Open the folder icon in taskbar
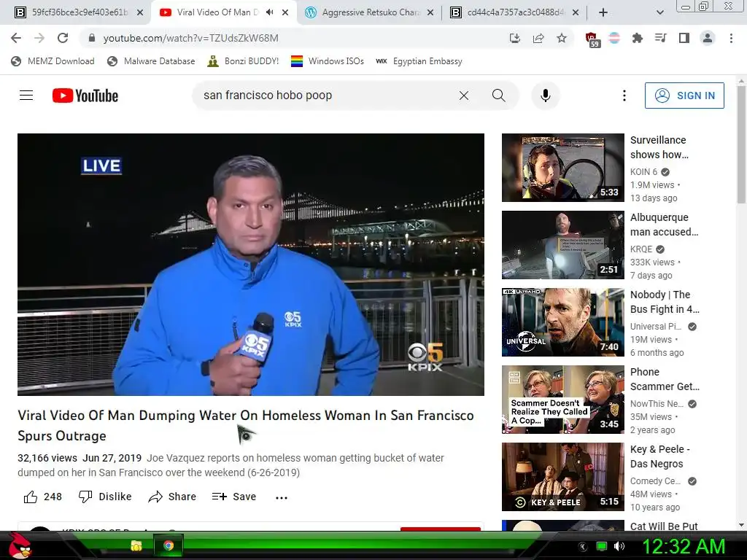Screen dimensions: 747x560 tap(136, 545)
